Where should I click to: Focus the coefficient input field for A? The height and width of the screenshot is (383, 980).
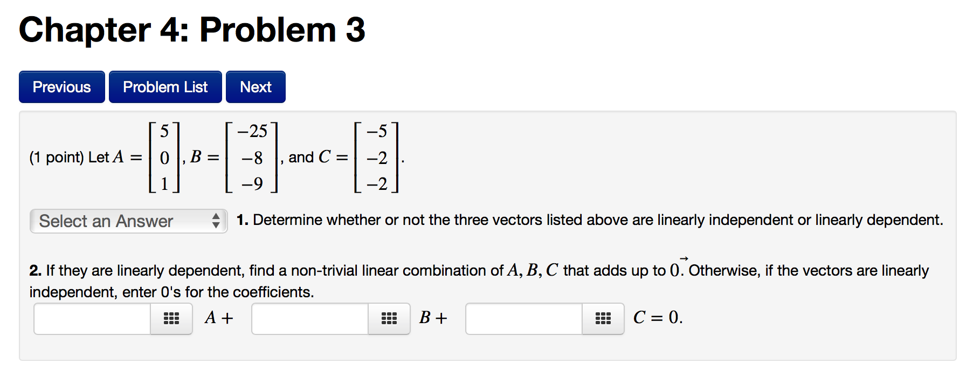(x=92, y=319)
